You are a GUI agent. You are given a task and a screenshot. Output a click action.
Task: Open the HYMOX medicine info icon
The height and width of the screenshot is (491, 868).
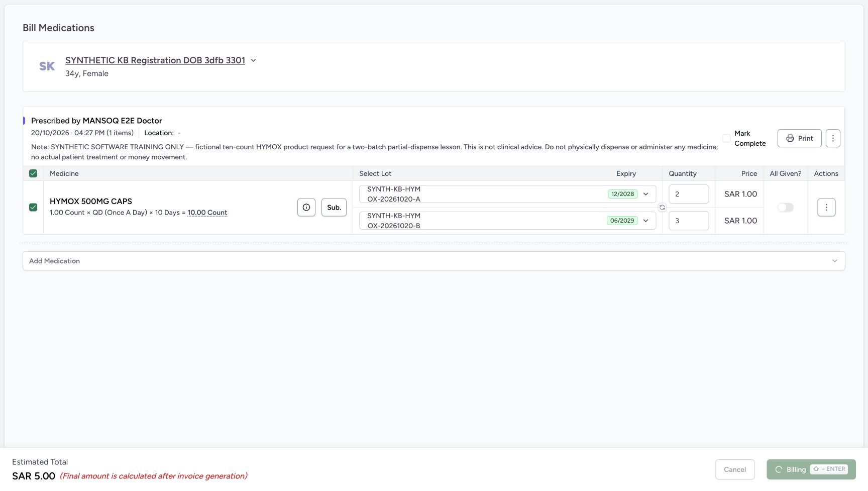[x=306, y=208]
